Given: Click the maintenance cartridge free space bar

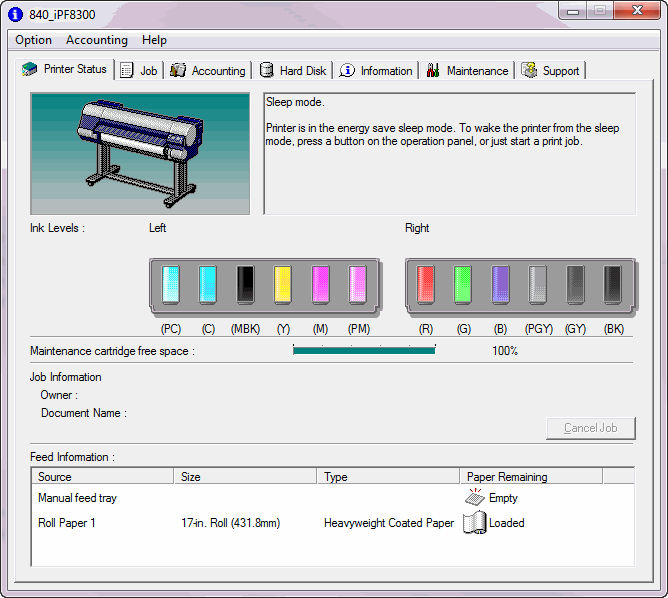Looking at the screenshot, I should coord(364,351).
